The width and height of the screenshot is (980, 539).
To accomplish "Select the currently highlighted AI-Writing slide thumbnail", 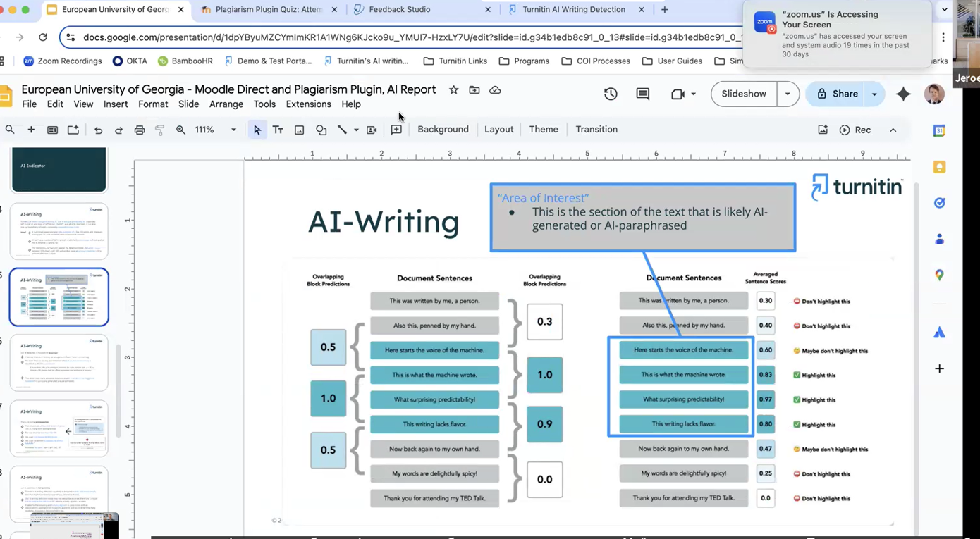I will [x=59, y=297].
